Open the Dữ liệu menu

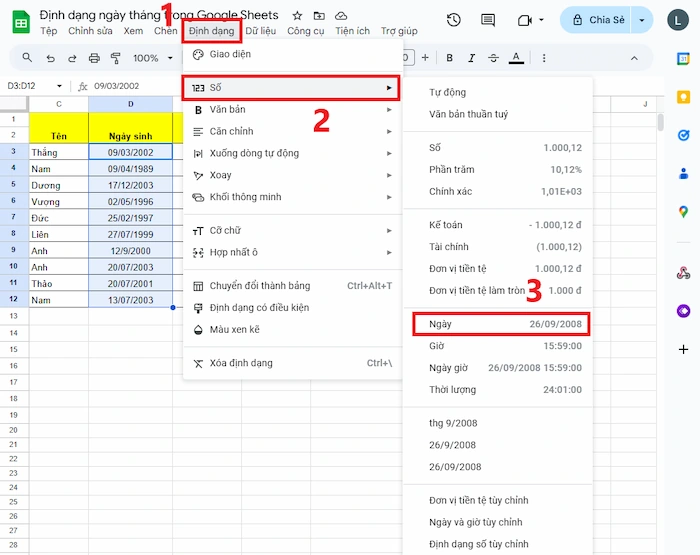coord(260,31)
